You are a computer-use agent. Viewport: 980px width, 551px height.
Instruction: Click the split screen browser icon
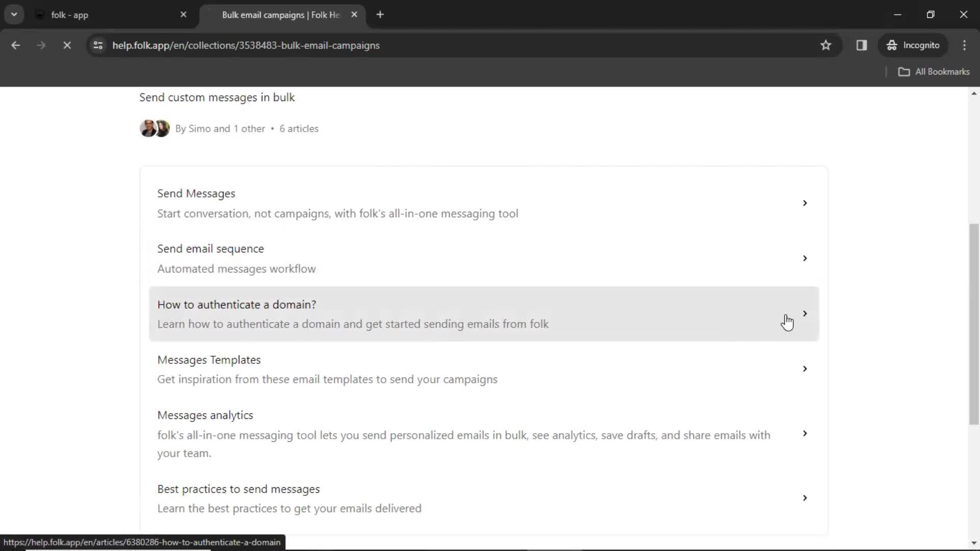[862, 45]
